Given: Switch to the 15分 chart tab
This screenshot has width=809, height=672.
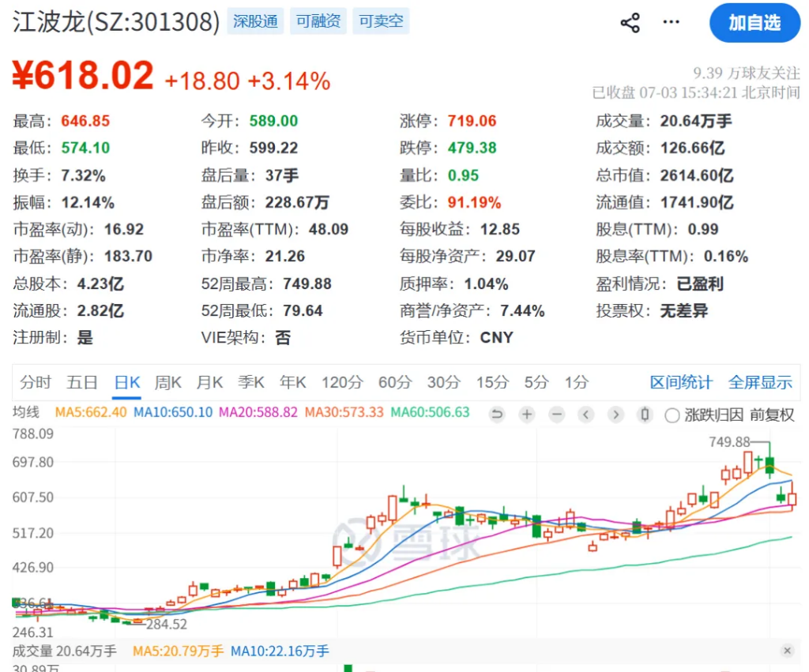Looking at the screenshot, I should coord(492,383).
